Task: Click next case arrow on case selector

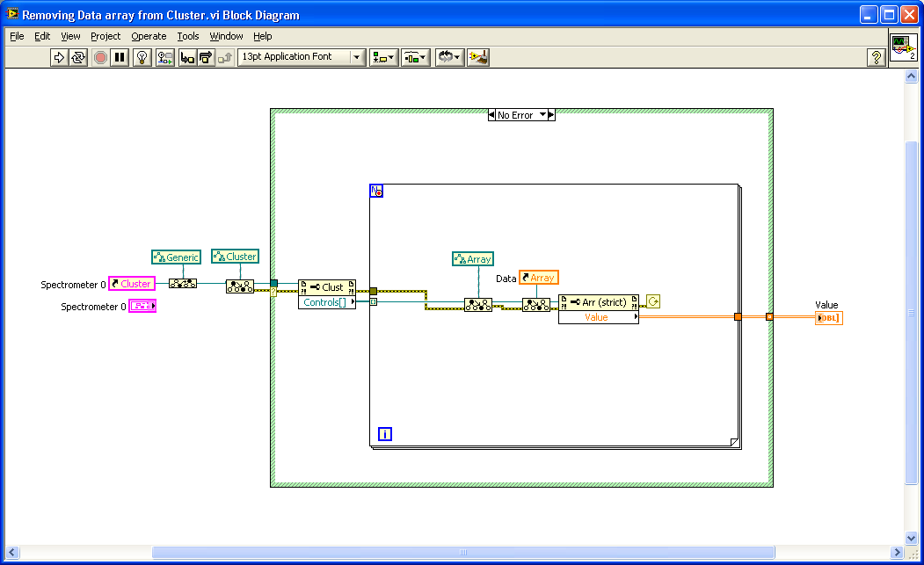Action: [x=551, y=115]
